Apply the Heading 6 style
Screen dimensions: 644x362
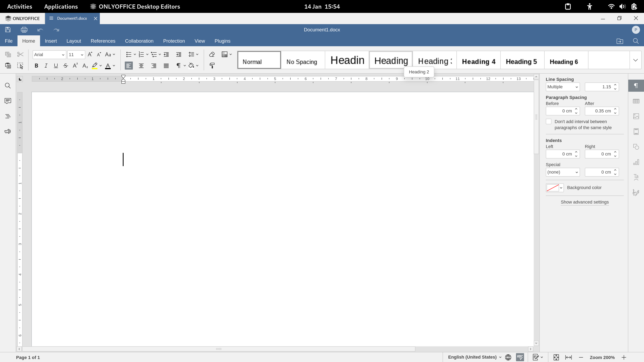tap(566, 60)
